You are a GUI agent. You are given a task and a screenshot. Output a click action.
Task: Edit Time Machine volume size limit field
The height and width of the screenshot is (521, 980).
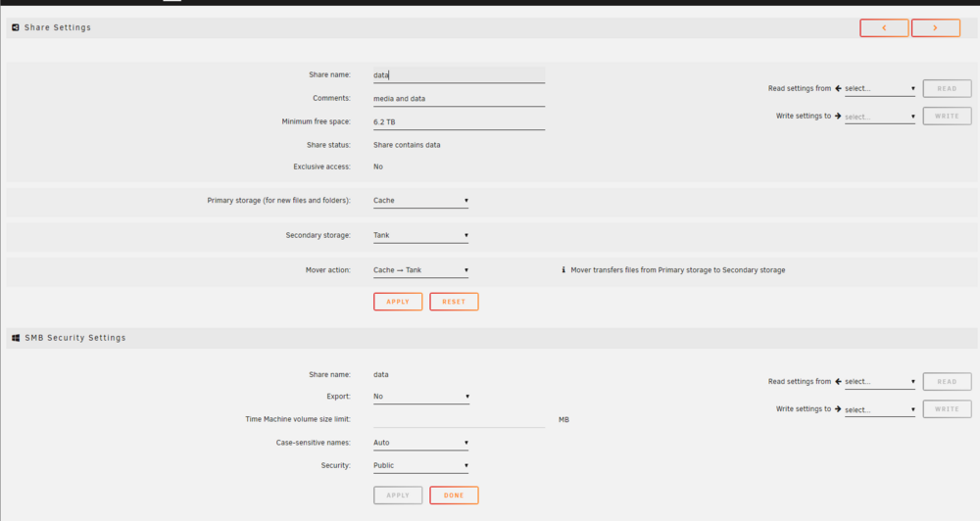[459, 420]
